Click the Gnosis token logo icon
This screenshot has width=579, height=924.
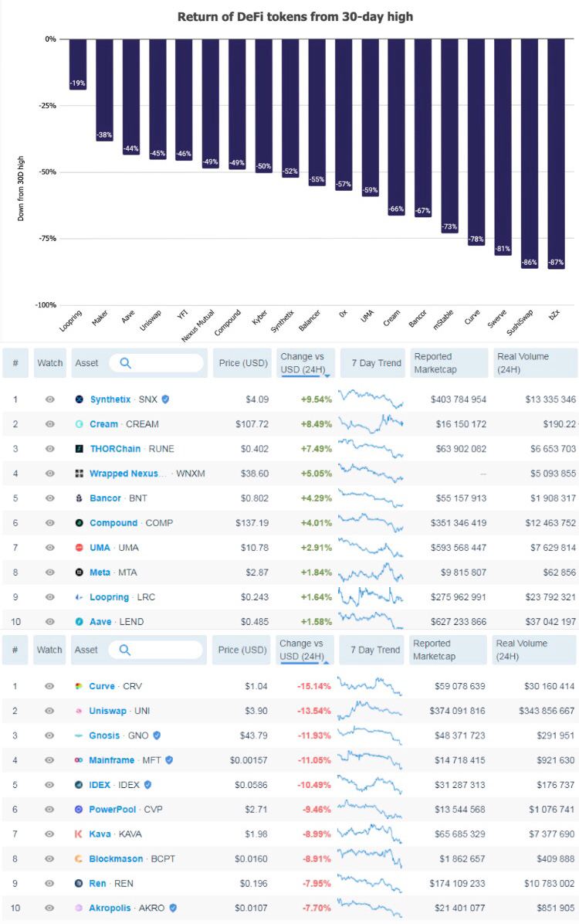click(x=79, y=736)
